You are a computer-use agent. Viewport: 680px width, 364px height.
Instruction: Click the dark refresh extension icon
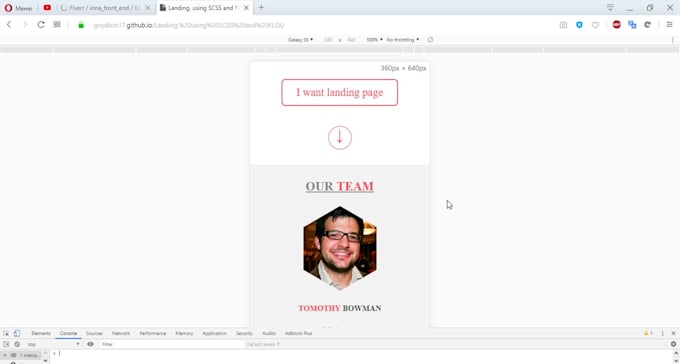pos(647,25)
